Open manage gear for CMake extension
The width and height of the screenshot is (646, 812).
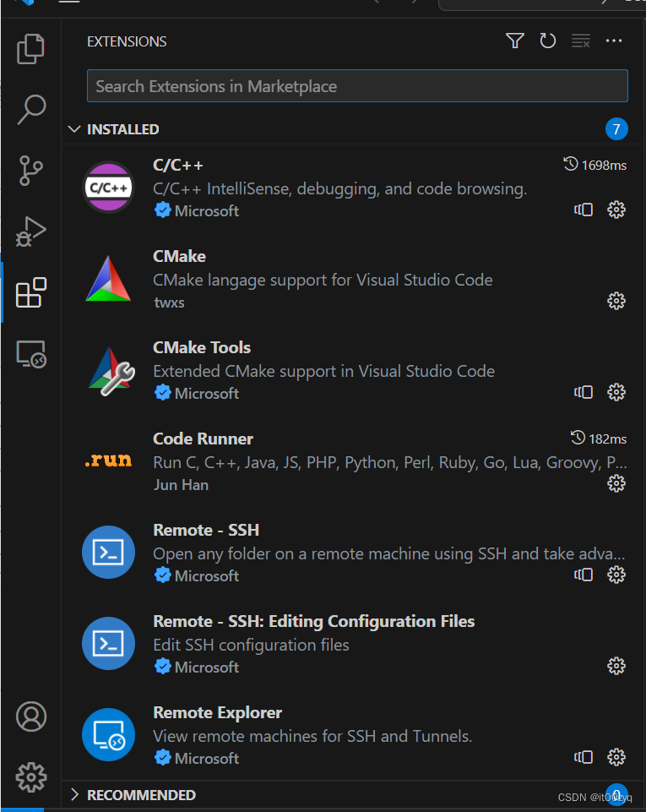[616, 301]
